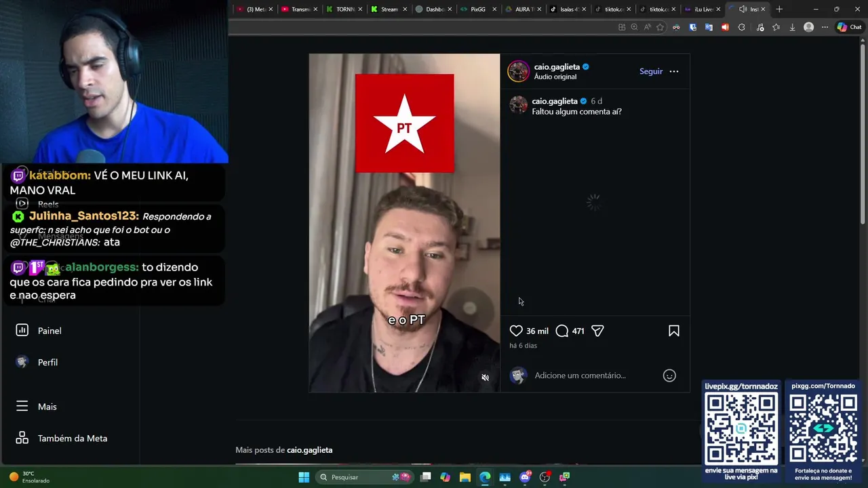Switch to the TORNN Kick tab

click(344, 9)
